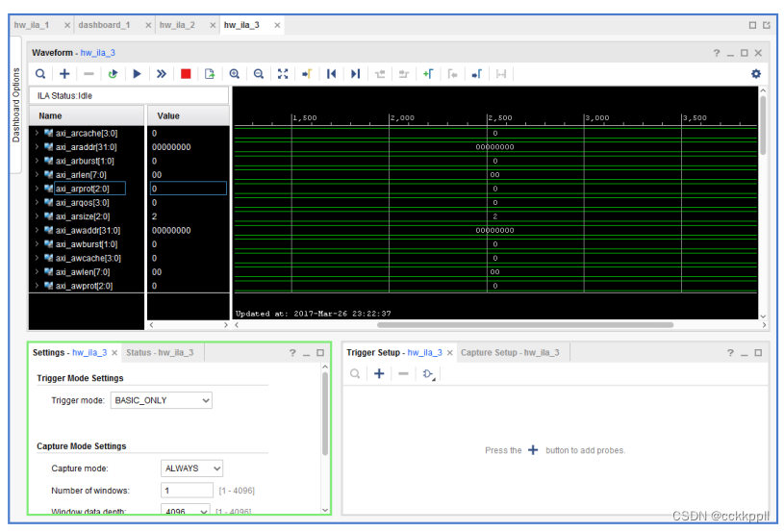Expand the axi_araddr[31:0] signal
The image size is (784, 532).
coord(37,147)
